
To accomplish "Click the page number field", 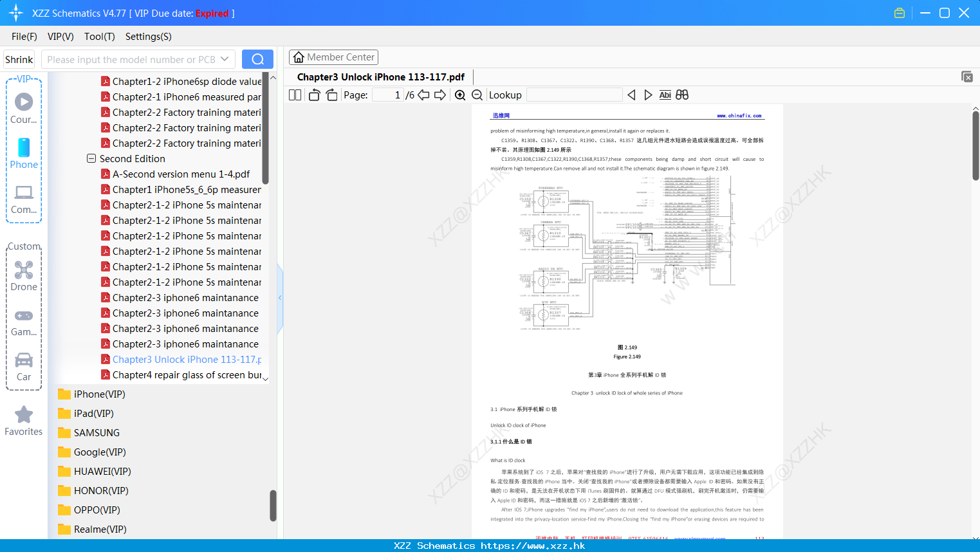I will 388,95.
